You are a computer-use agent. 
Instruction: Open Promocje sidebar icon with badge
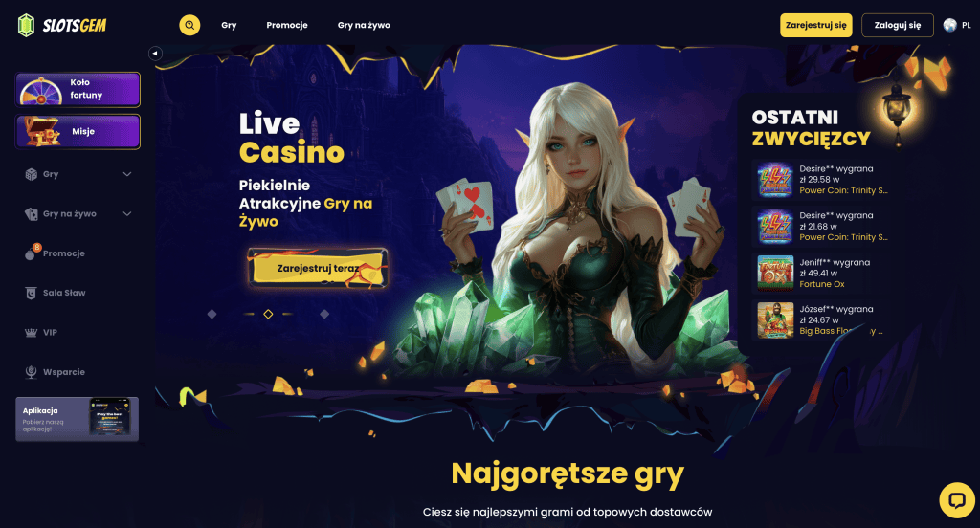(32, 253)
